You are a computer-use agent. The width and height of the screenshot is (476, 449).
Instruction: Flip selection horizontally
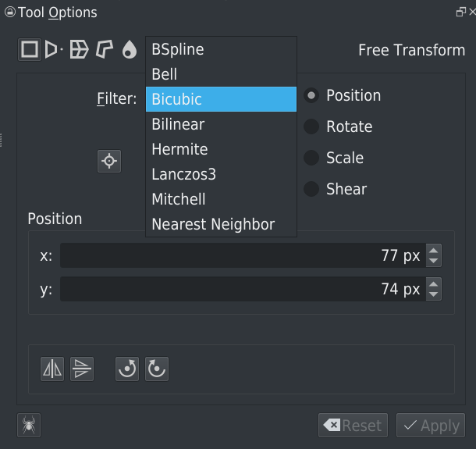coord(52,369)
